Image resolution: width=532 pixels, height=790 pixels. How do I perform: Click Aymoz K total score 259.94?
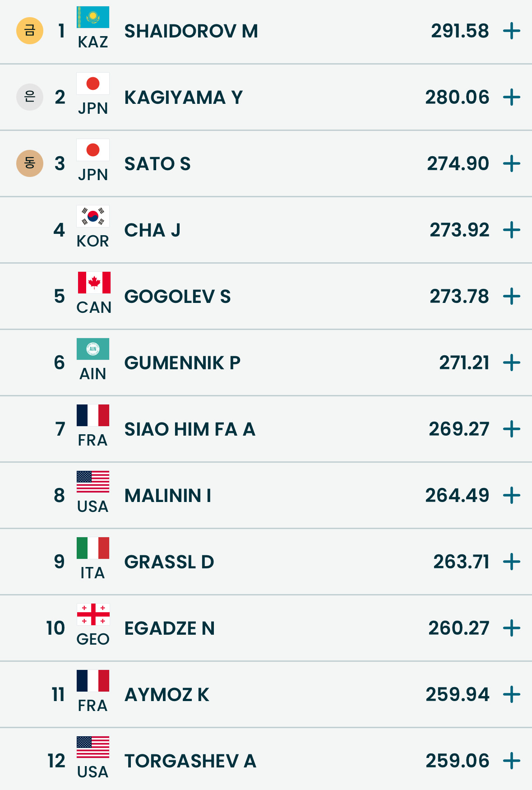point(457,695)
